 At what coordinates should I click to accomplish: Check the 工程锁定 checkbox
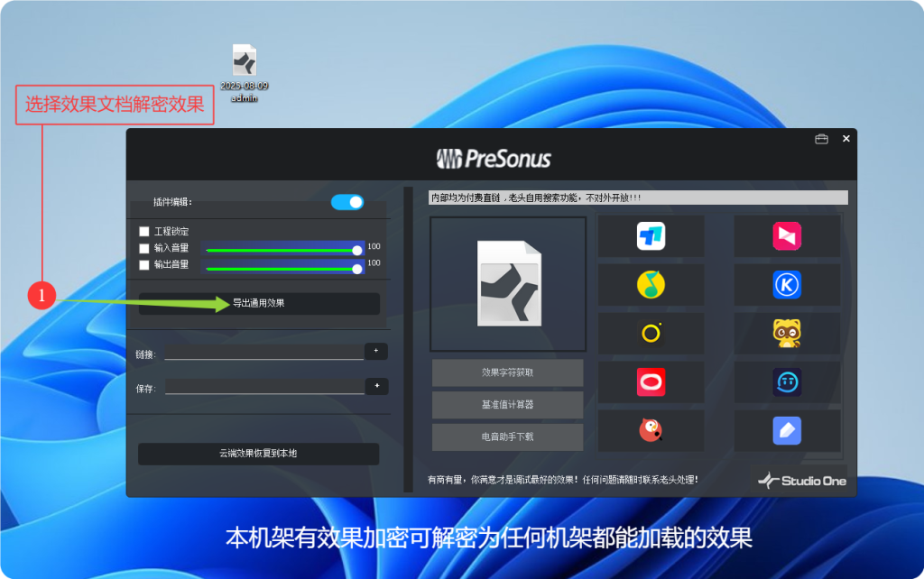tap(143, 231)
